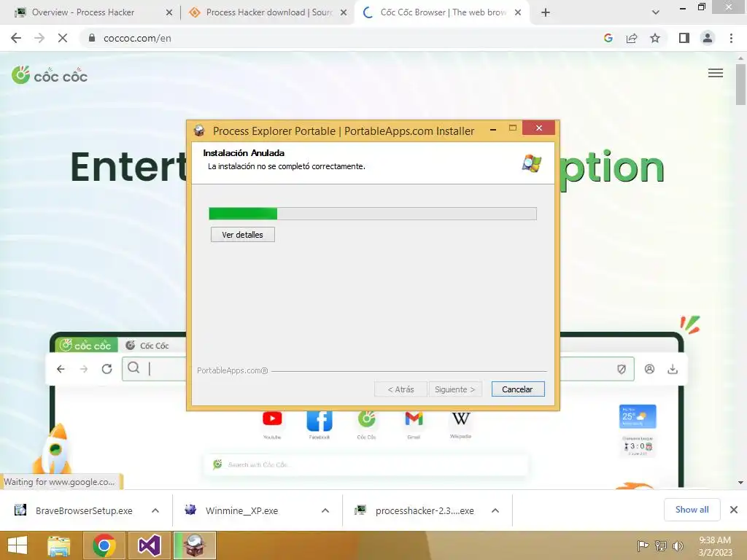This screenshot has width=747, height=560.
Task: Click the Cốc Cốc shortcut in the mockup
Action: point(366,419)
